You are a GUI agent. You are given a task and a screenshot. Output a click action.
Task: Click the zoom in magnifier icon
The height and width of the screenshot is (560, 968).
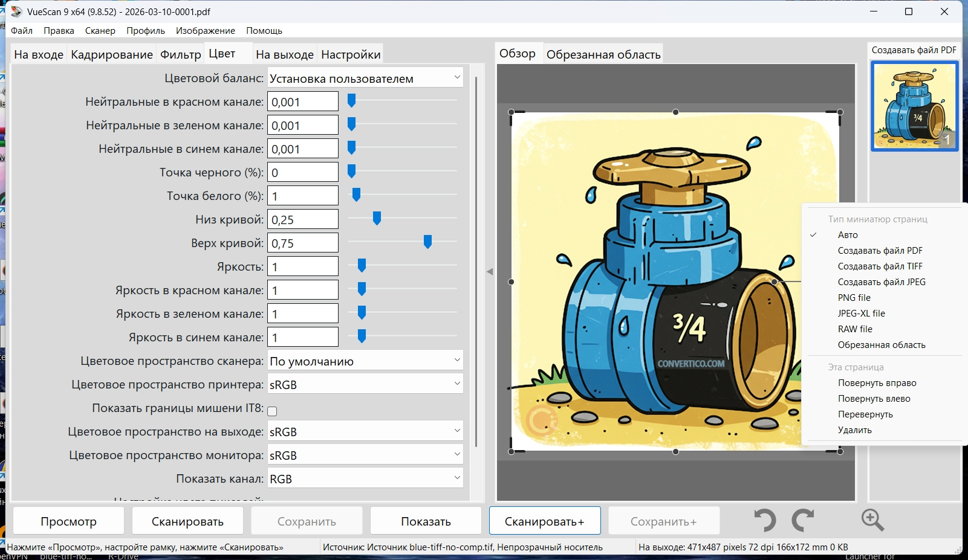tap(872, 520)
